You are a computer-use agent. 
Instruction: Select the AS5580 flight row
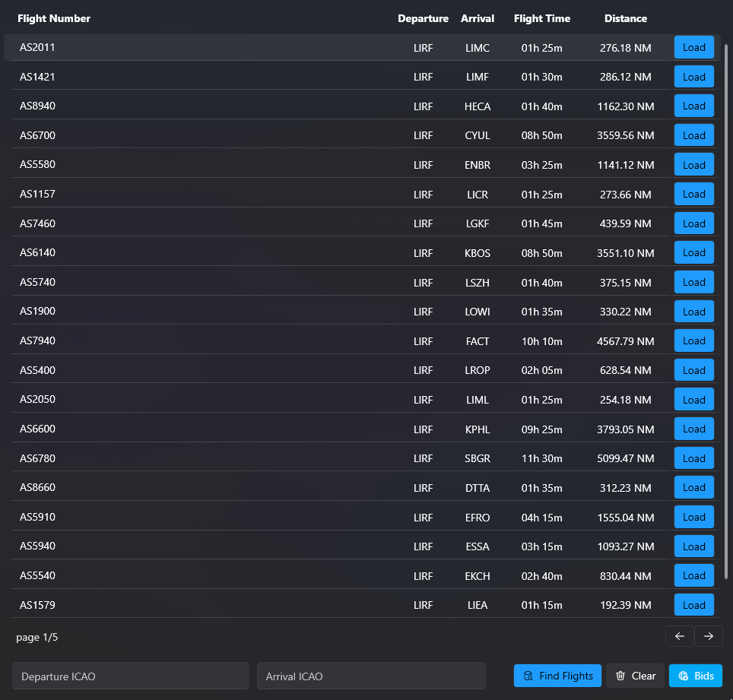228,165
